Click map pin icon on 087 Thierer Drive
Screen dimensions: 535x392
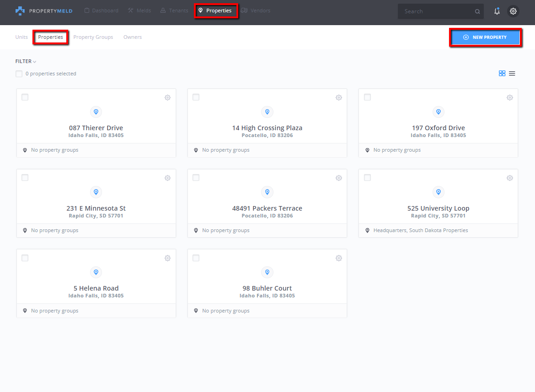(96, 112)
